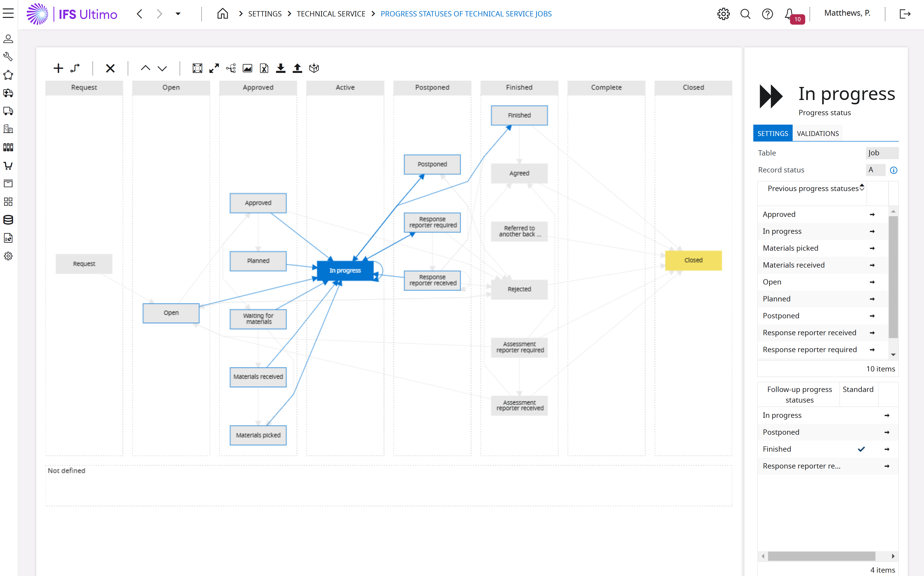Open the navigation history dropdown arrow
924x576 pixels.
click(178, 14)
